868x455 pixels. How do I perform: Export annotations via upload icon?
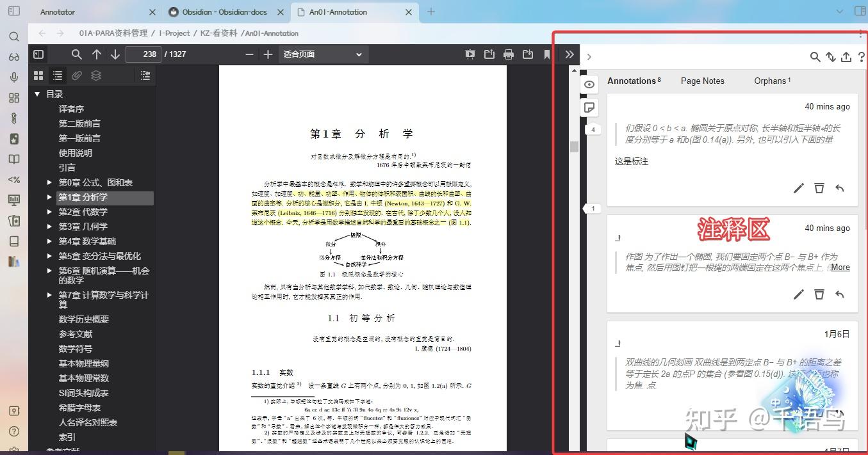(846, 57)
